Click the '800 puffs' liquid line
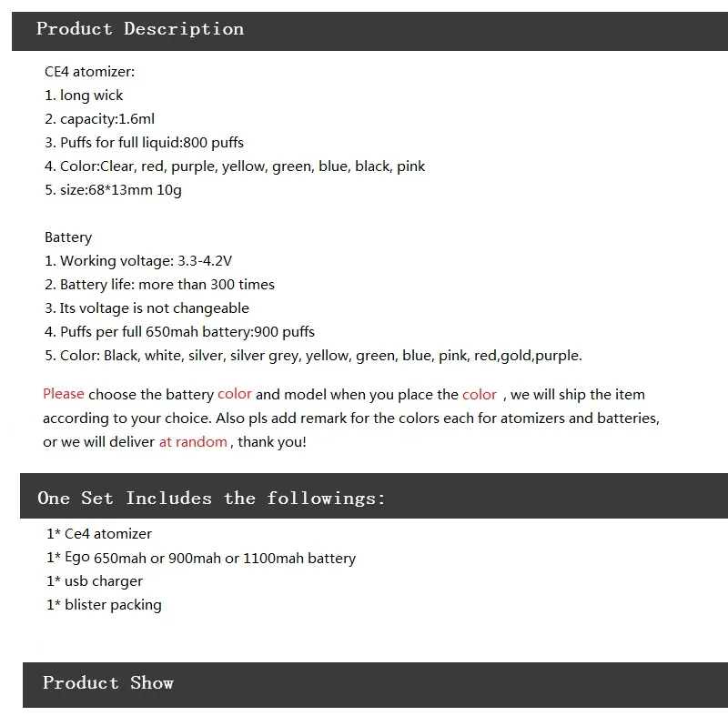Viewport: 728px width, 726px height. (144, 143)
